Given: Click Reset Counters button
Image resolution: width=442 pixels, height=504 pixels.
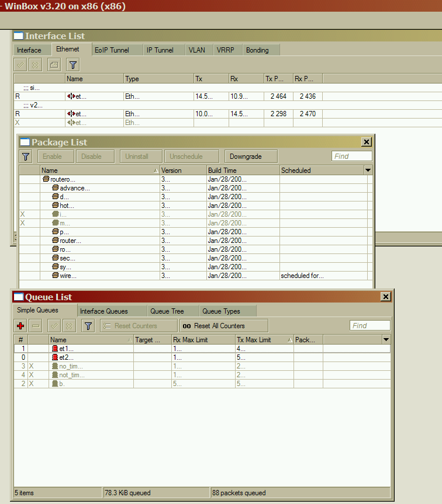Looking at the screenshot, I should click(139, 326).
